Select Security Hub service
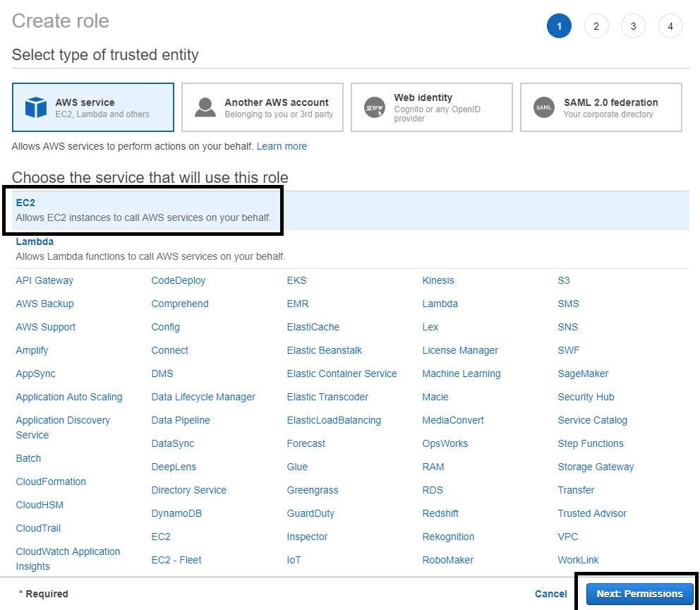Viewport: 700px width, 610px height. (586, 397)
